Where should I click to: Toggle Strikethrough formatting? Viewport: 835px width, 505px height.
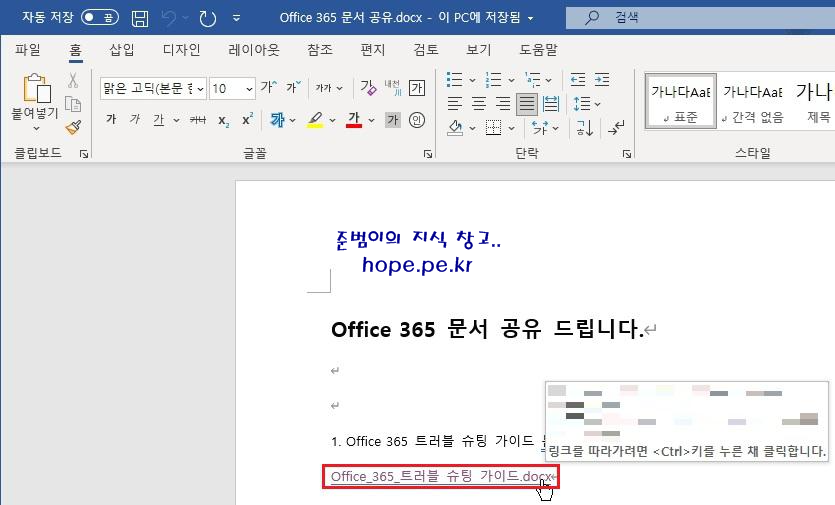(x=198, y=120)
